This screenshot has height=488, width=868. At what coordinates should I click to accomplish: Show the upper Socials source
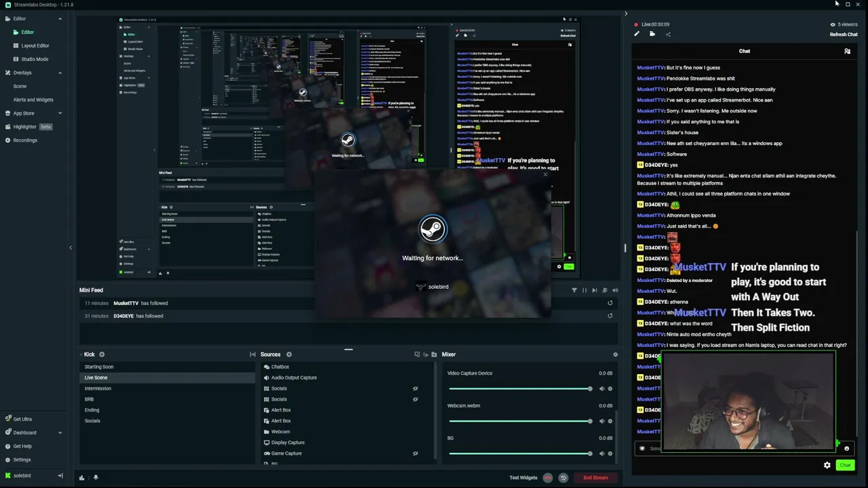pyautogui.click(x=415, y=388)
